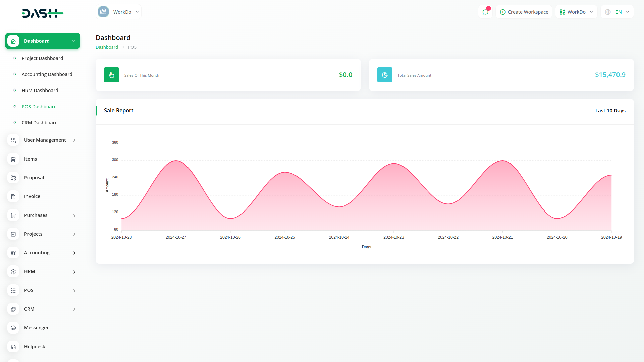Viewport: 644px width, 362px height.
Task: Open the notifications chat icon with badge
Action: tap(485, 12)
